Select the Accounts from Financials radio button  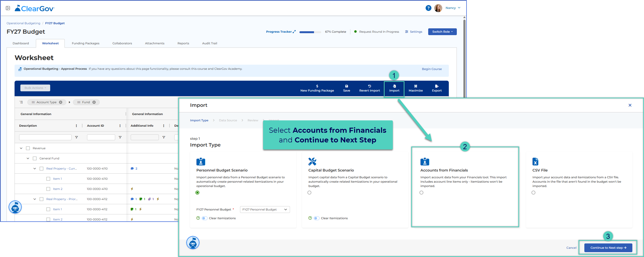point(421,193)
